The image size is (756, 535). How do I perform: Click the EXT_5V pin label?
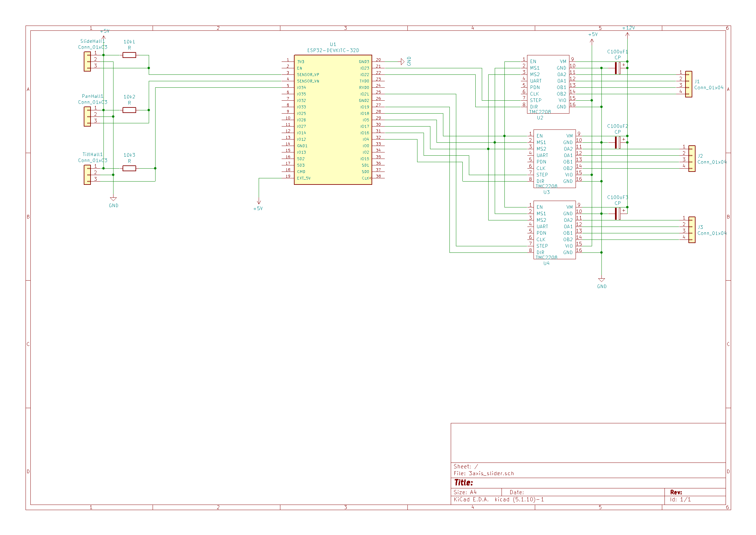pyautogui.click(x=304, y=178)
